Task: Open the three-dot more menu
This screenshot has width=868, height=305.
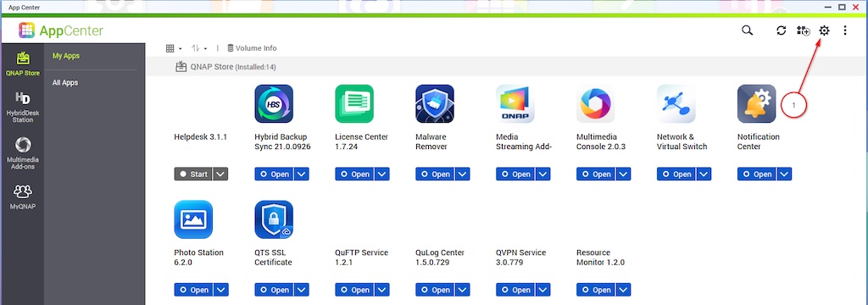Action: tap(845, 30)
